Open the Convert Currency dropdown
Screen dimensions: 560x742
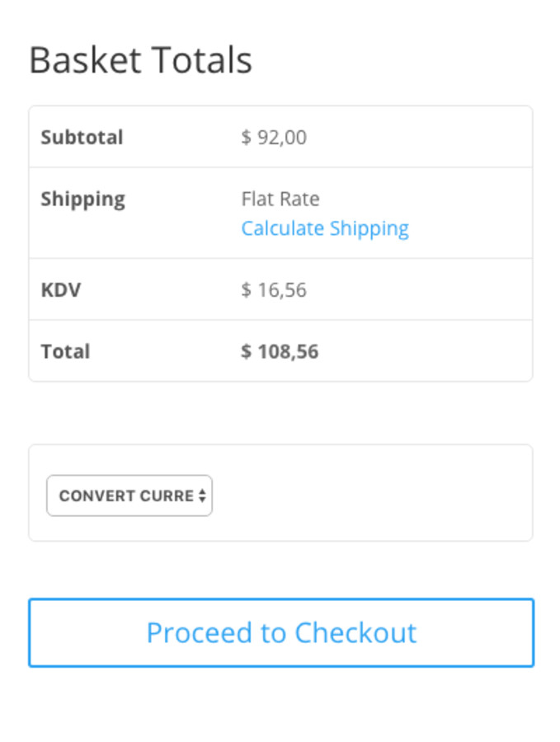pos(129,495)
